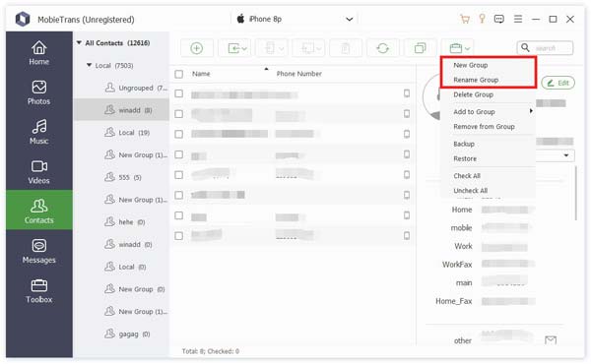Click the add contact plus icon

click(196, 48)
